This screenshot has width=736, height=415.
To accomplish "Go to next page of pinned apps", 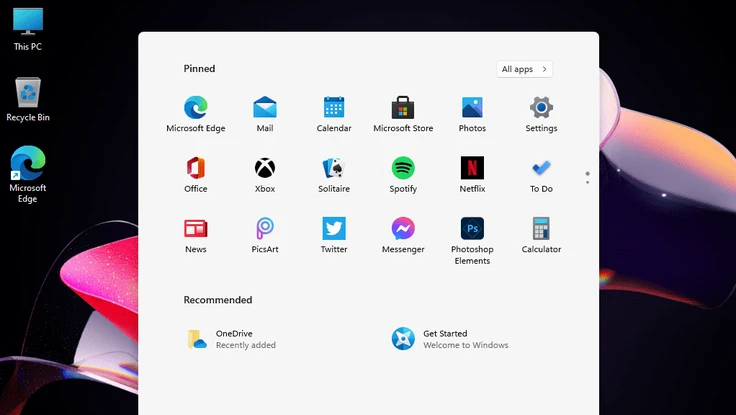I will tap(587, 182).
